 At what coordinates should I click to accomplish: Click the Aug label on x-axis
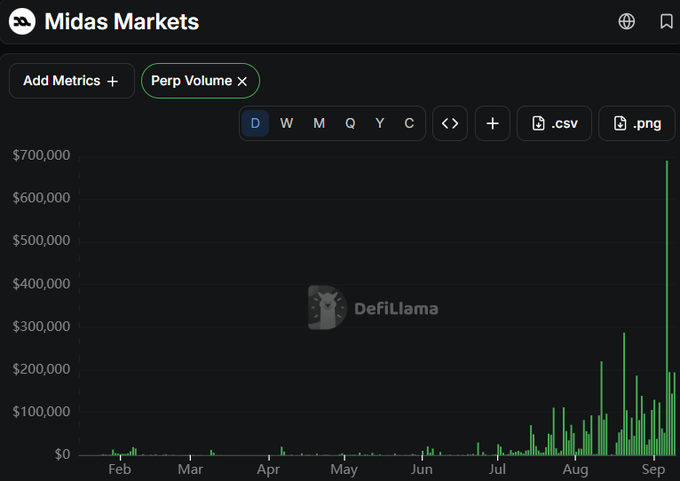pyautogui.click(x=575, y=469)
